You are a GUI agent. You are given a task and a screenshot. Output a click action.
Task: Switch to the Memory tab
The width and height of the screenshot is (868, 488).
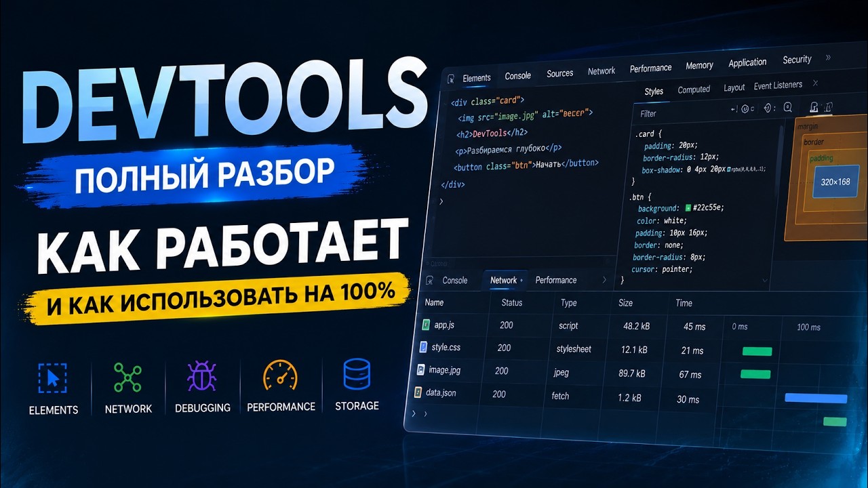(699, 65)
